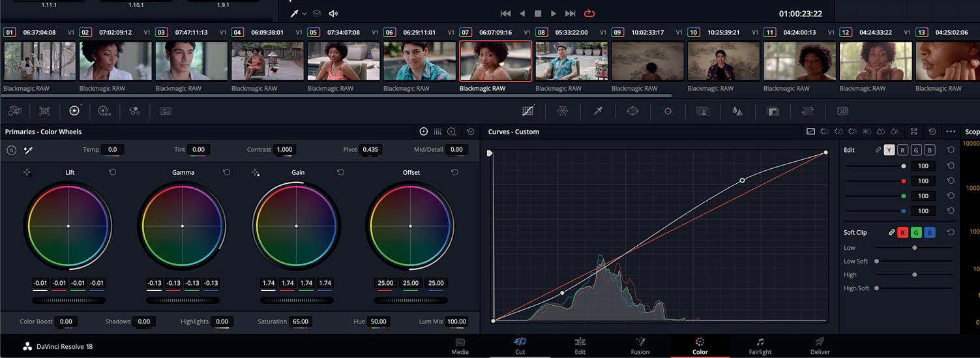Toggle Edit channel link icon
Image resolution: width=980 pixels, height=358 pixels.
tap(878, 150)
